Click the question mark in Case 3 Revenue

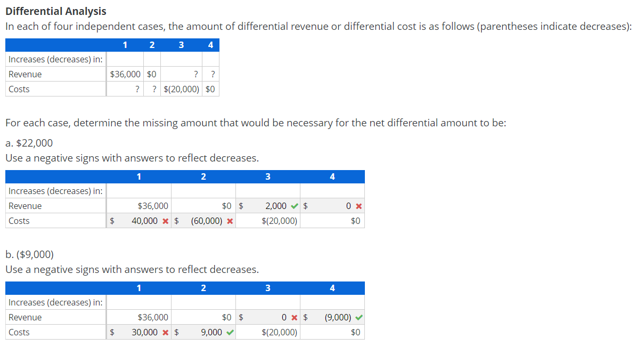point(195,74)
